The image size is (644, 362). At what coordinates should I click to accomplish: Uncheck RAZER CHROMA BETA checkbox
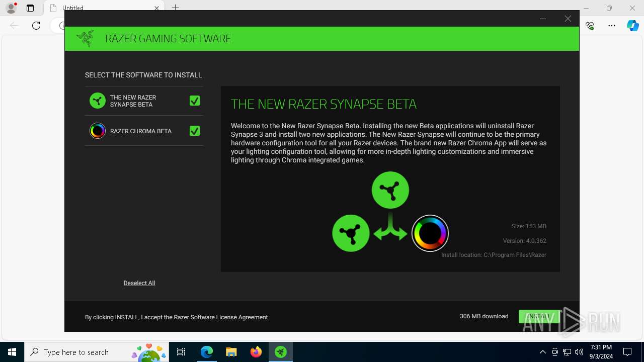coord(195,131)
